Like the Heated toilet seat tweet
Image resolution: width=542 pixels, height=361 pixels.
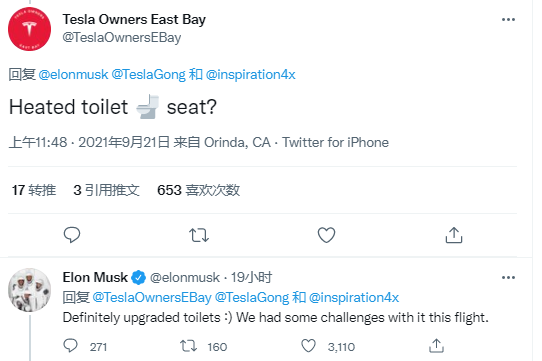(326, 235)
